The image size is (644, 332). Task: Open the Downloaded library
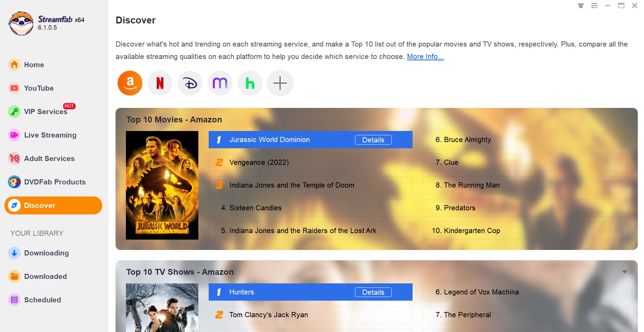pos(45,276)
